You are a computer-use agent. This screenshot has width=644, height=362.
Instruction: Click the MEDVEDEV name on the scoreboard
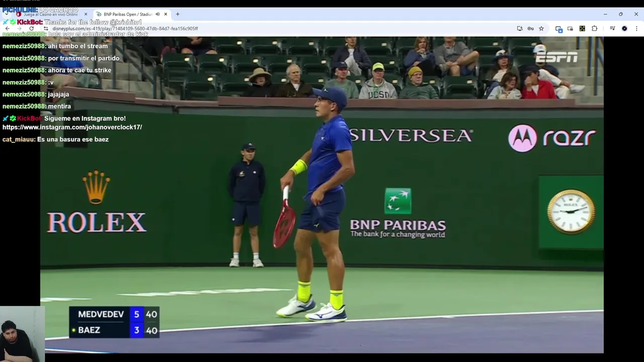[x=101, y=314]
